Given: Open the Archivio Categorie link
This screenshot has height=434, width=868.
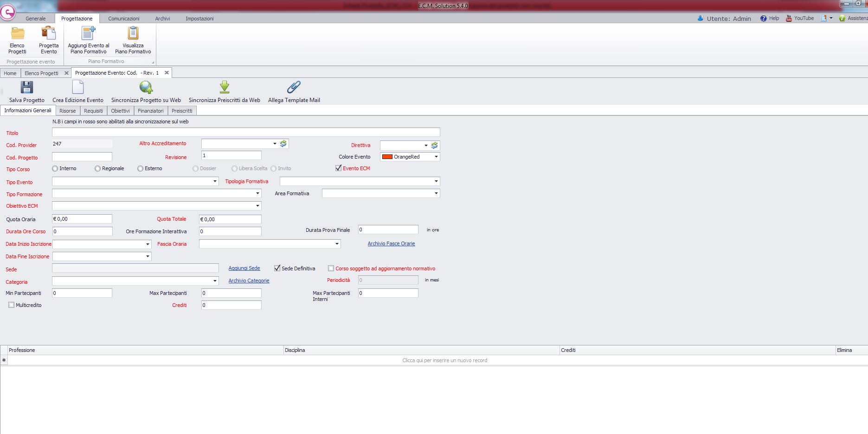Looking at the screenshot, I should click(x=249, y=281).
